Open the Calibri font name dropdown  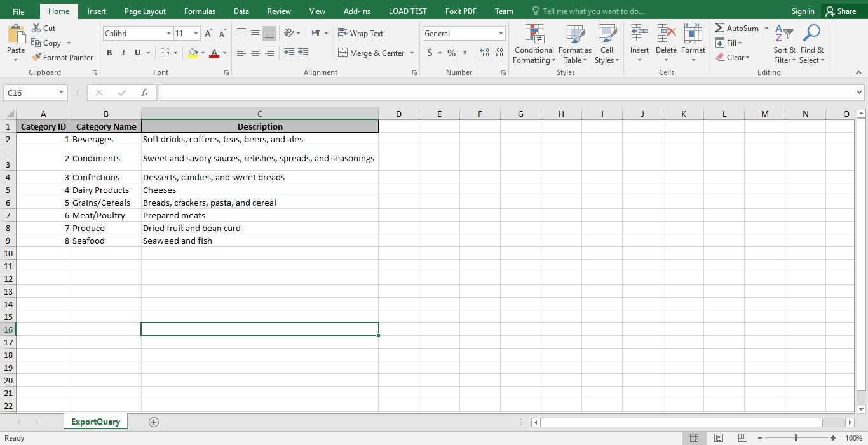[x=168, y=34]
